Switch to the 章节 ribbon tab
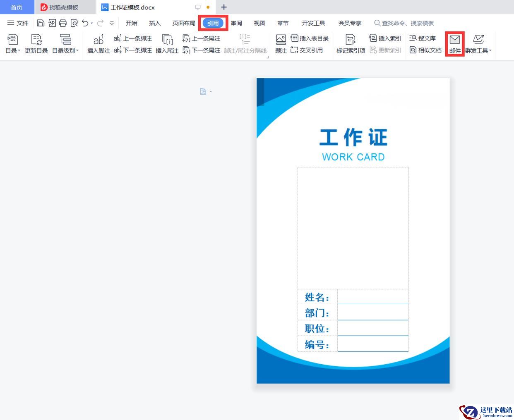 283,23
